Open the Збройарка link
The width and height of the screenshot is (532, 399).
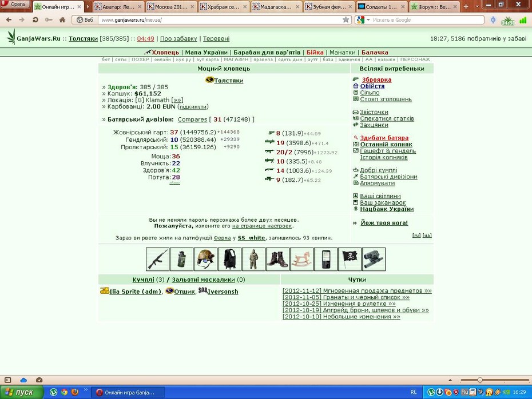[376, 79]
